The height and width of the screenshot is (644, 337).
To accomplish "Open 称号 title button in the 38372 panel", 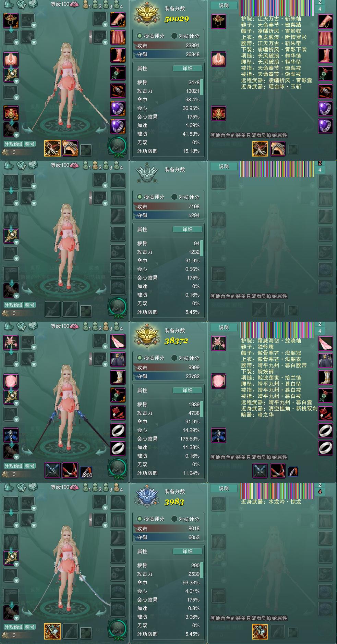I will point(30,466).
